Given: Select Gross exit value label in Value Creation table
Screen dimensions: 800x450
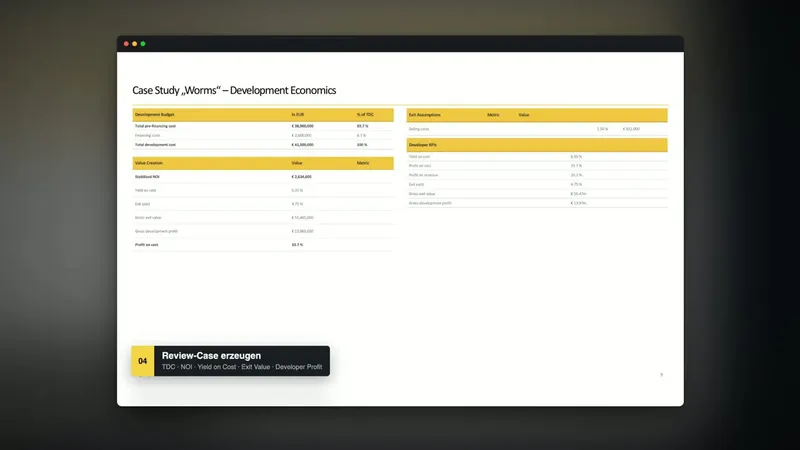Looking at the screenshot, I should (148, 218).
